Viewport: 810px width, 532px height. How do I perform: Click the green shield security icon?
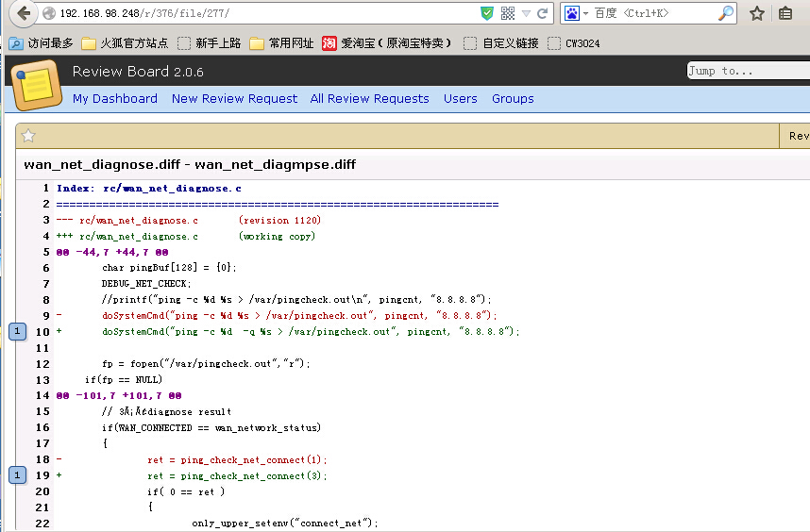[x=486, y=13]
